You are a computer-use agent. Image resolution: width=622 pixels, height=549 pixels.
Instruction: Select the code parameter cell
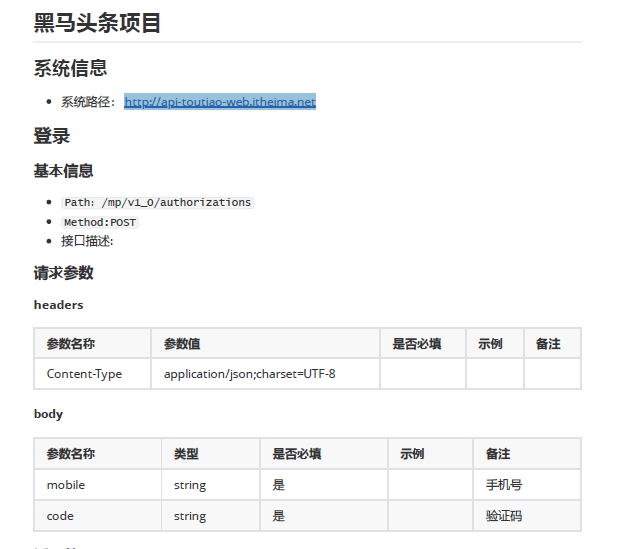point(98,516)
